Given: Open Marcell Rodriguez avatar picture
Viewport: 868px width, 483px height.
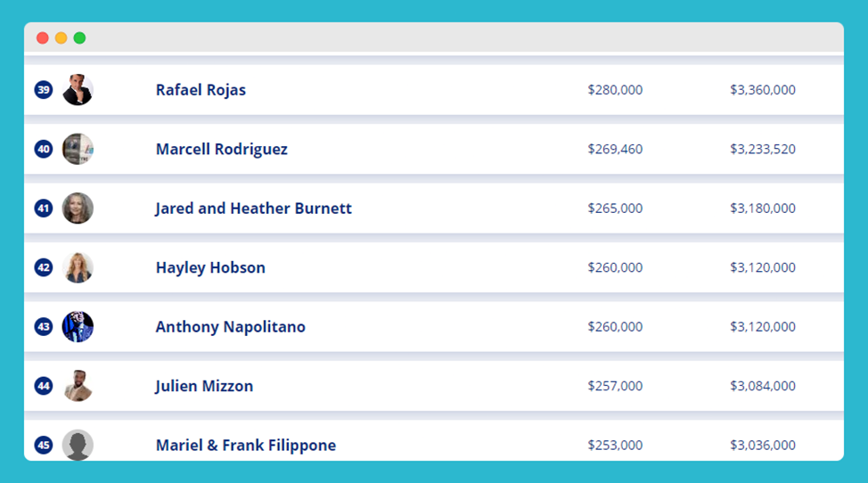Looking at the screenshot, I should pos(78,149).
